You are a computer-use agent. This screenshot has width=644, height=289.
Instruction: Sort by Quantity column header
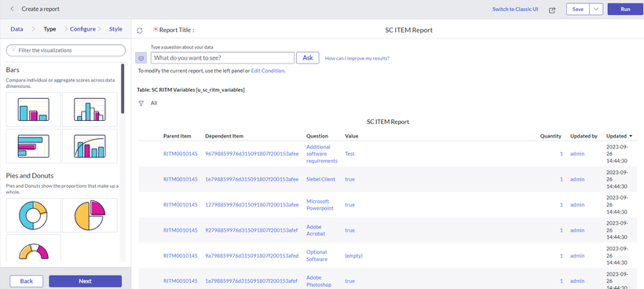551,136
